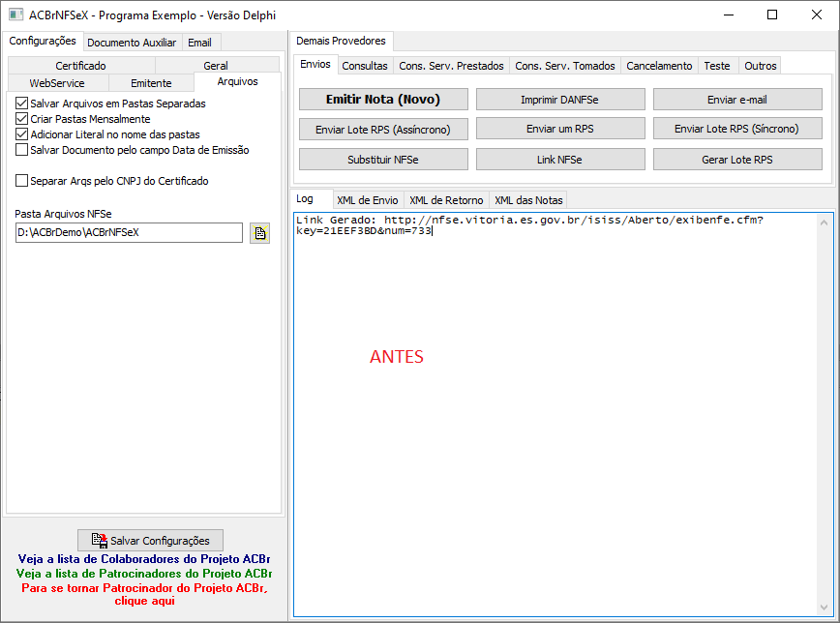Click Enviar Lote RPS (Síncrono) button

[737, 129]
